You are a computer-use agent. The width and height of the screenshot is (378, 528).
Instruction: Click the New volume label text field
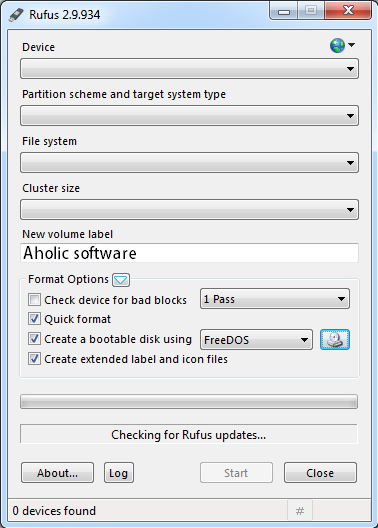click(x=189, y=253)
